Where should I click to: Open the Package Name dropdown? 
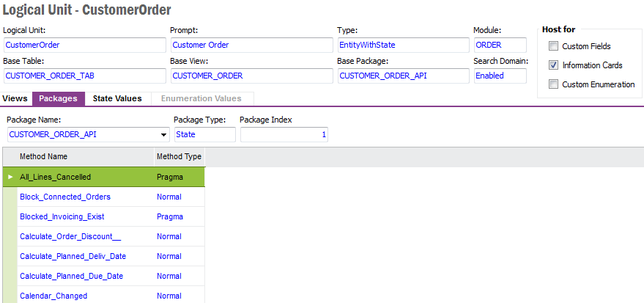tap(163, 134)
